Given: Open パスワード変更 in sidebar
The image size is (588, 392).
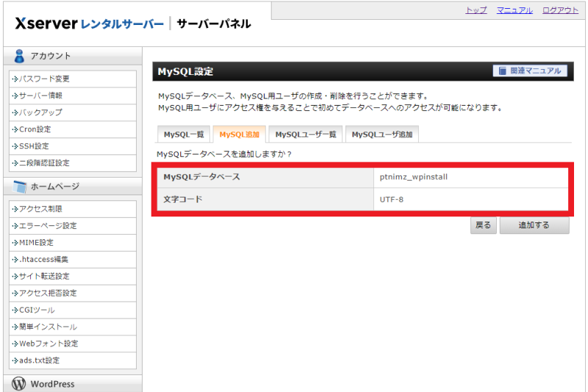Looking at the screenshot, I should [73, 79].
